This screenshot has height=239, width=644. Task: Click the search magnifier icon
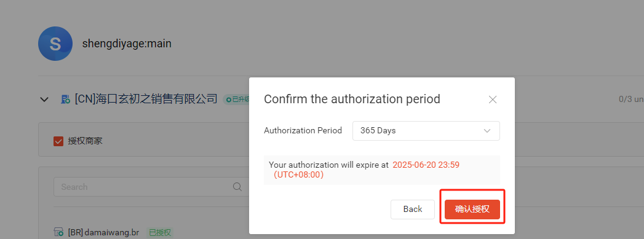pos(237,187)
